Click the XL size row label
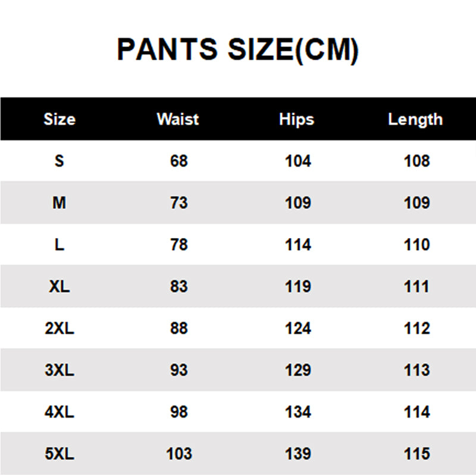The image size is (476, 476). coord(59,287)
